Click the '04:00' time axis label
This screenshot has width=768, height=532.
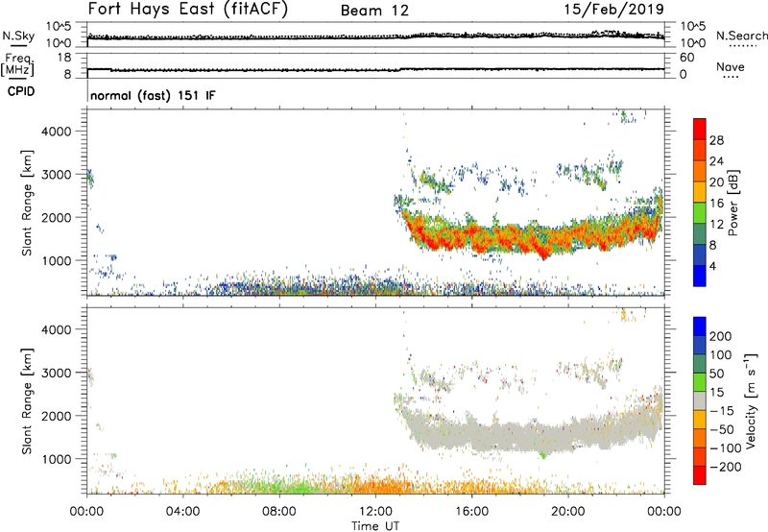click(x=182, y=512)
